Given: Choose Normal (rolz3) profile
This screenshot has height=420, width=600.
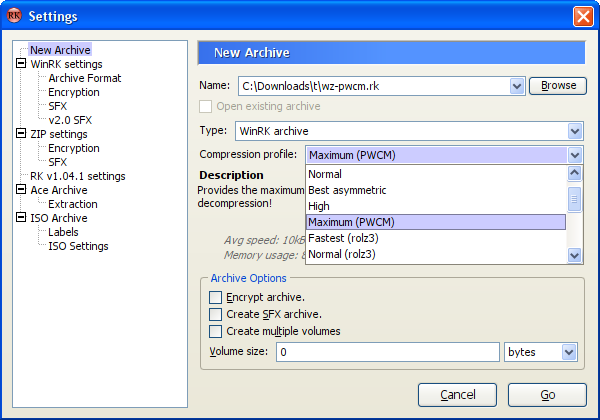Looking at the screenshot, I should pyautogui.click(x=436, y=254).
